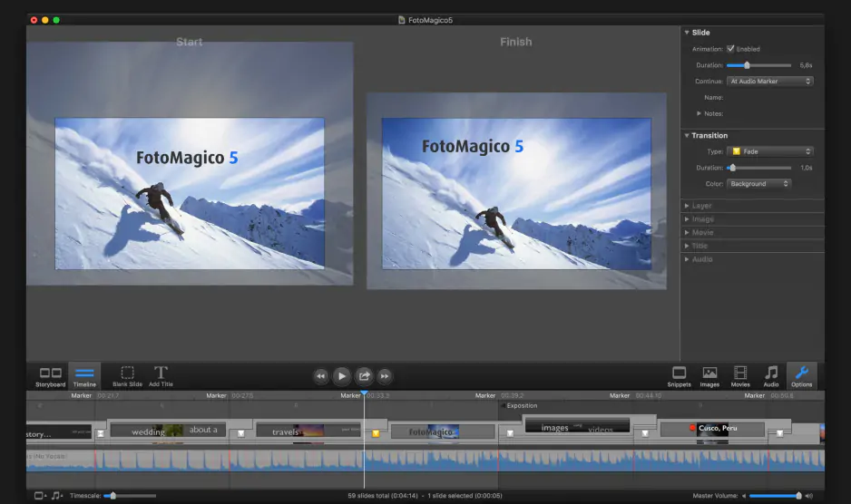Image resolution: width=851 pixels, height=504 pixels.
Task: Click the Share/export button
Action: coord(364,375)
